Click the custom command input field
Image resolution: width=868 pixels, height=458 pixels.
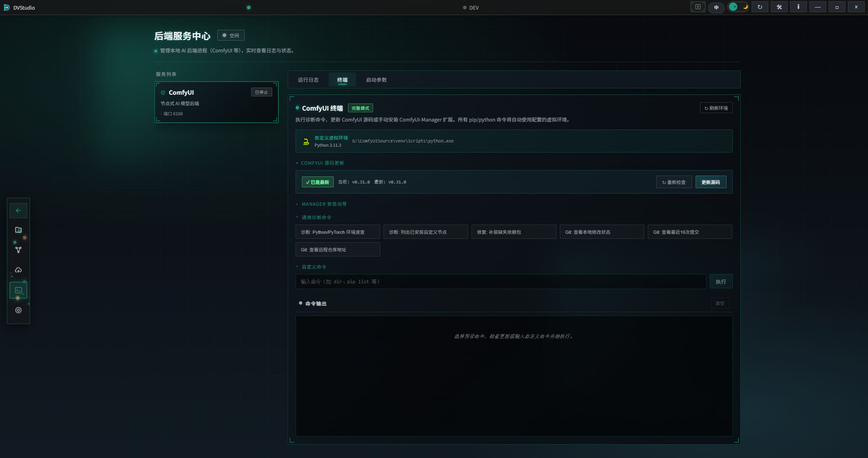click(x=500, y=281)
